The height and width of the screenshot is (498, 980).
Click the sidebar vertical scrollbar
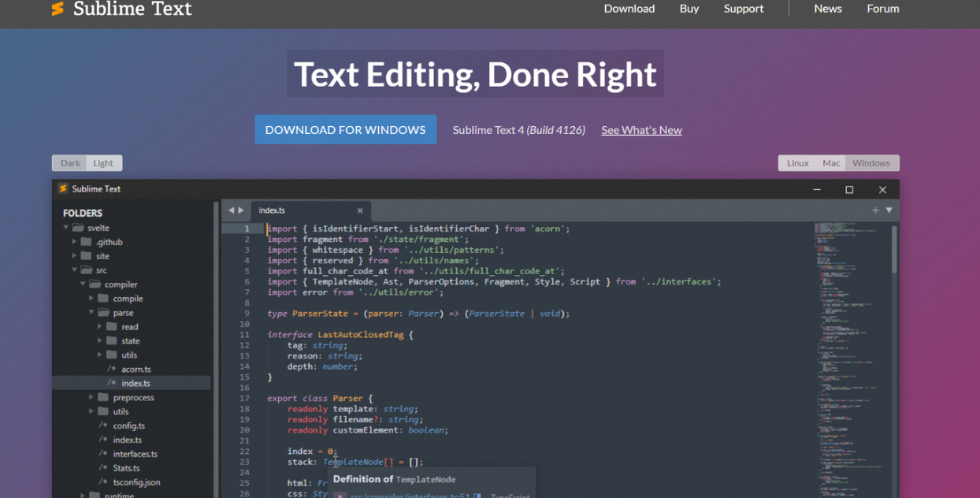(216, 351)
